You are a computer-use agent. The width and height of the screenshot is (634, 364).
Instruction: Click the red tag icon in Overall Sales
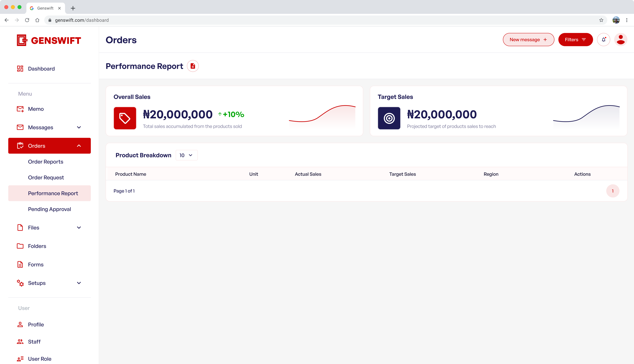coord(125,118)
